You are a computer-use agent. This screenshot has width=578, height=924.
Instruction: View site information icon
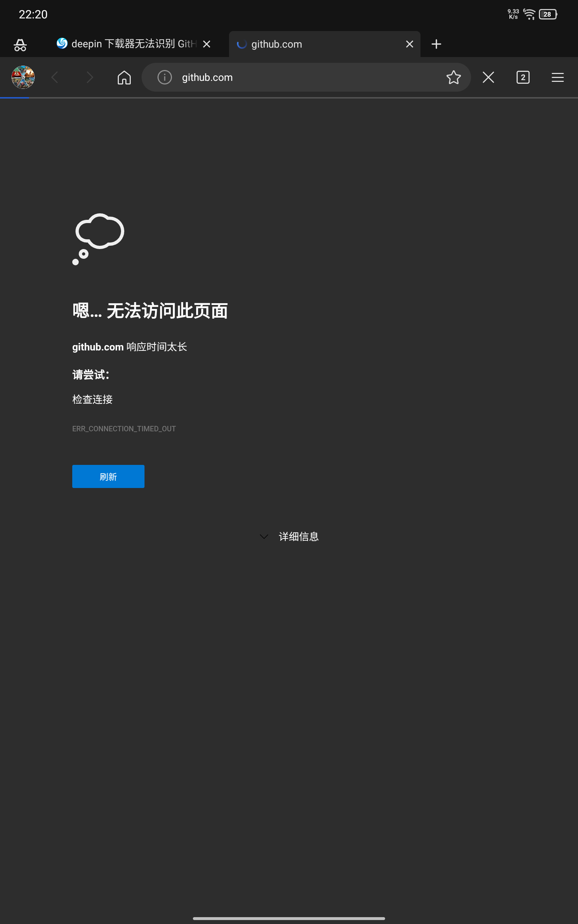pyautogui.click(x=164, y=77)
